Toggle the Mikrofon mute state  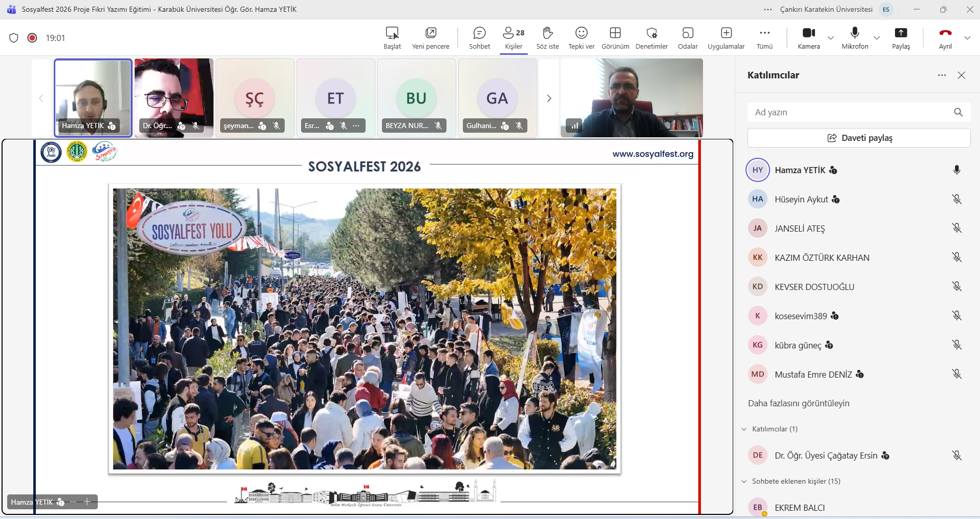(855, 33)
